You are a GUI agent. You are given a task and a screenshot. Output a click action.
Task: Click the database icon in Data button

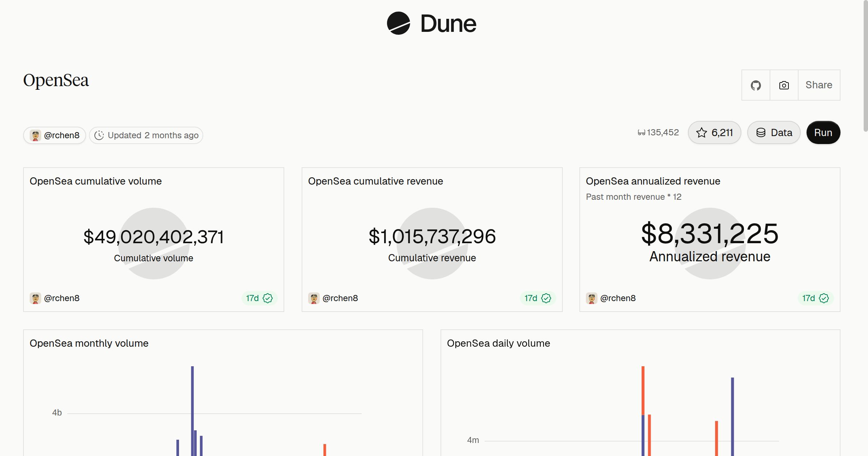tap(761, 133)
